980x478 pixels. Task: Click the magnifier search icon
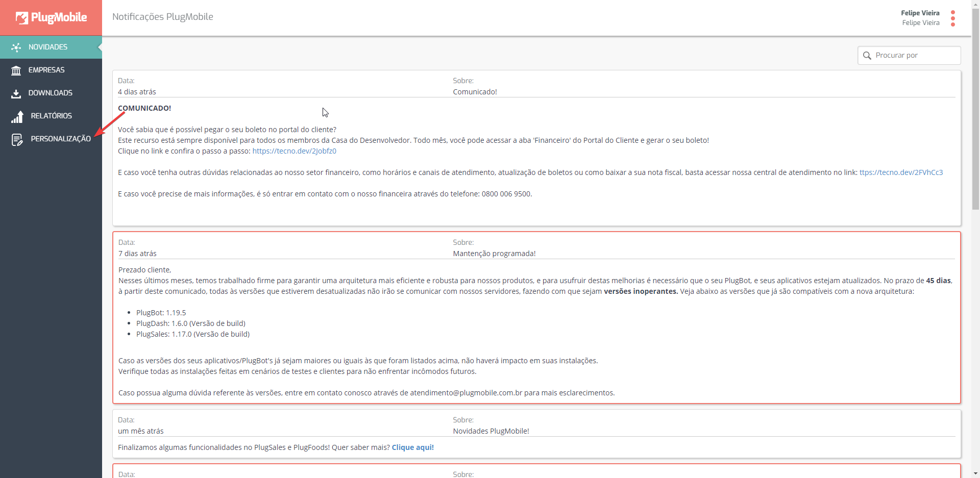867,56
